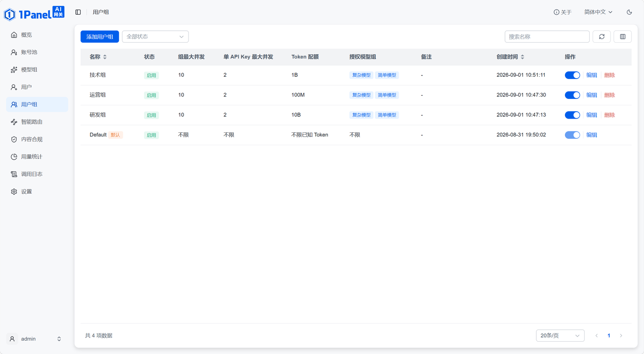Refresh the user group table
The image size is (644, 354).
click(602, 37)
